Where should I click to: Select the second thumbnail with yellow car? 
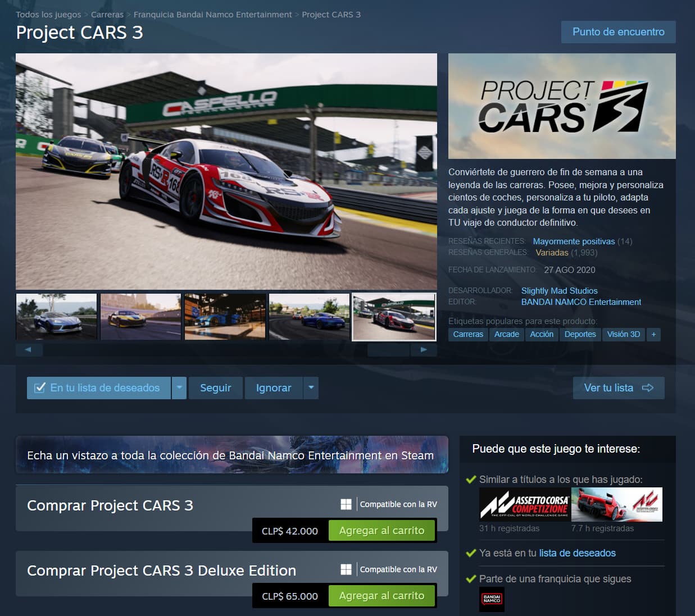coord(140,317)
